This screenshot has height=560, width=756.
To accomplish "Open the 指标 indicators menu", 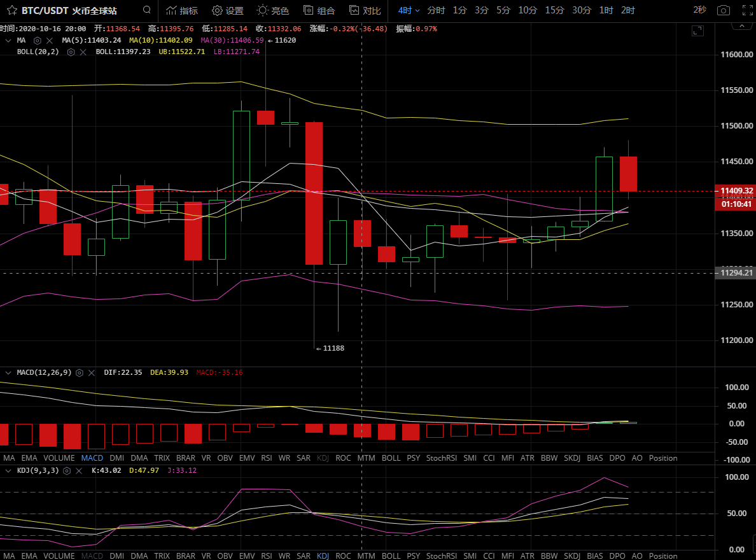I will click(x=181, y=10).
